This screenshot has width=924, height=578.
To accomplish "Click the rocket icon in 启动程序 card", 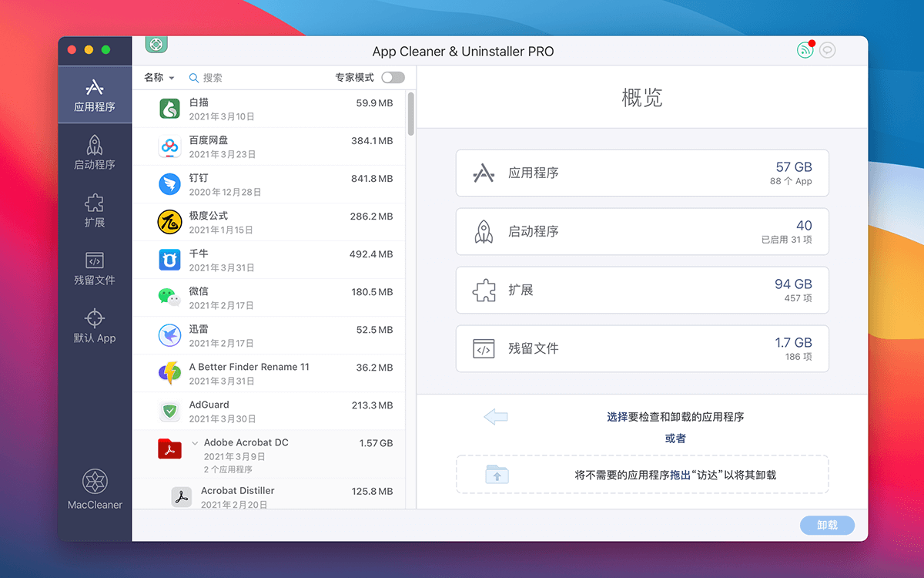I will click(484, 232).
